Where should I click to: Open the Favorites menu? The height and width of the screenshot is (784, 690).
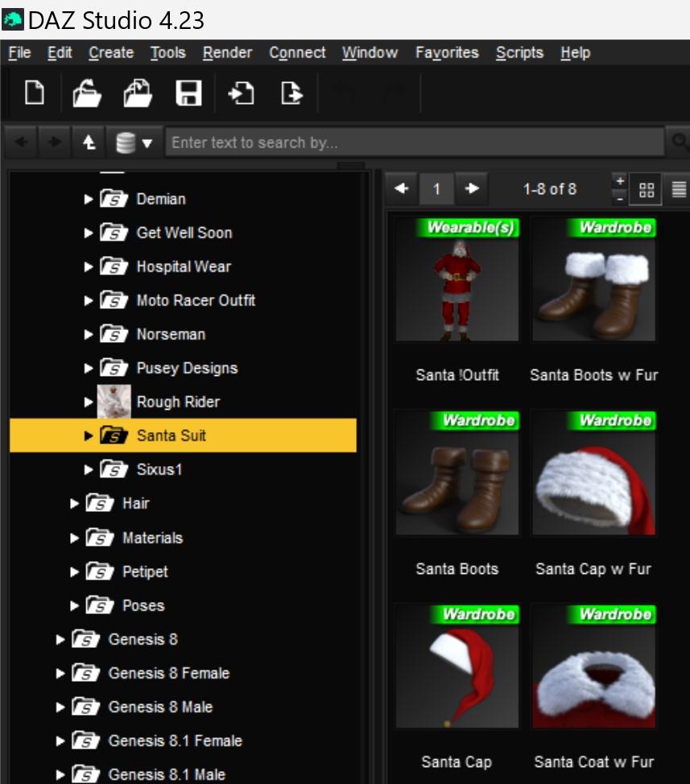447,52
